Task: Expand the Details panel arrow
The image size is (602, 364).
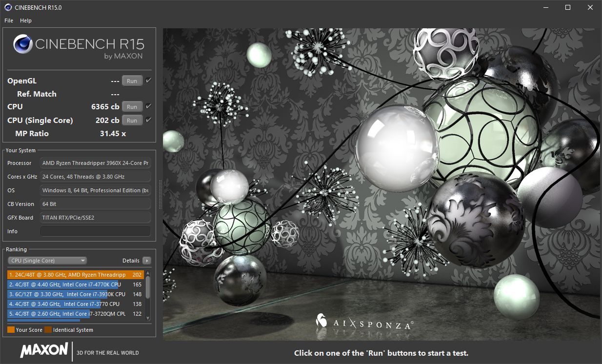Action: (x=147, y=261)
